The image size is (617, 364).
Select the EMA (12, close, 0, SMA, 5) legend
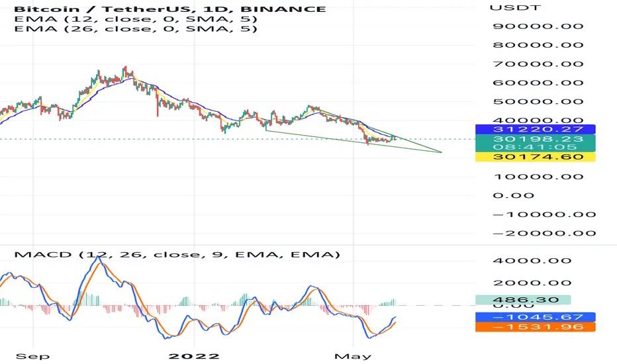click(135, 19)
